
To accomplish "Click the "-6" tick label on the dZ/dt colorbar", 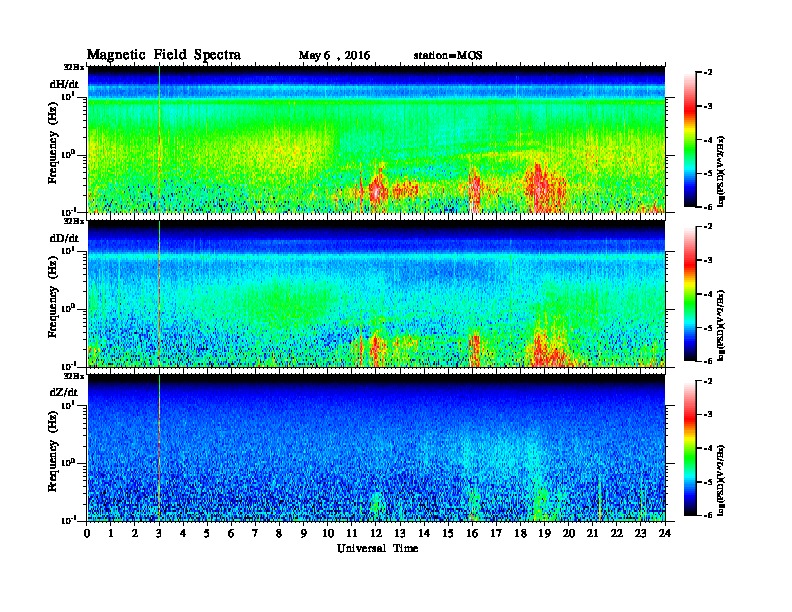I will click(708, 515).
